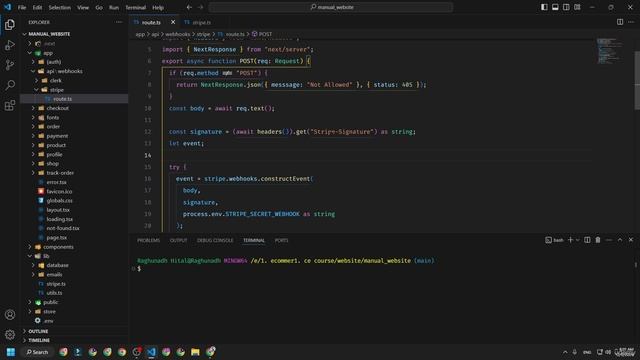Viewport: 640px width, 360px height.
Task: Open Explorer more actions ellipsis
Action: click(119, 22)
